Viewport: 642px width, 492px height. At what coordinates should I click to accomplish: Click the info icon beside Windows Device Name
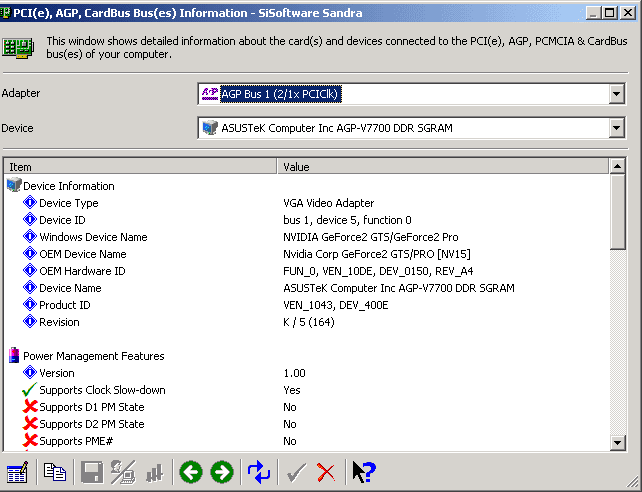[30, 236]
